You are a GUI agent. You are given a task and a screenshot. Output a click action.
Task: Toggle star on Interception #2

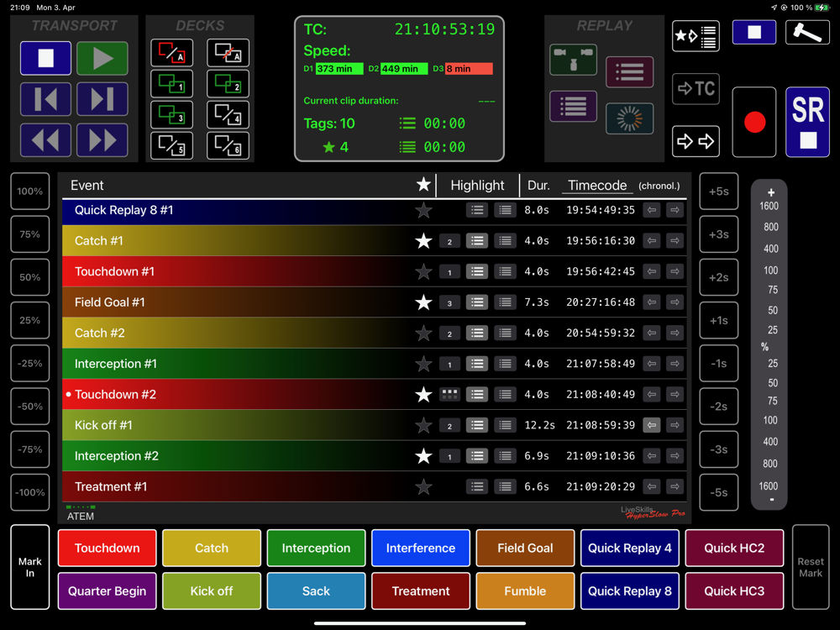(x=423, y=456)
